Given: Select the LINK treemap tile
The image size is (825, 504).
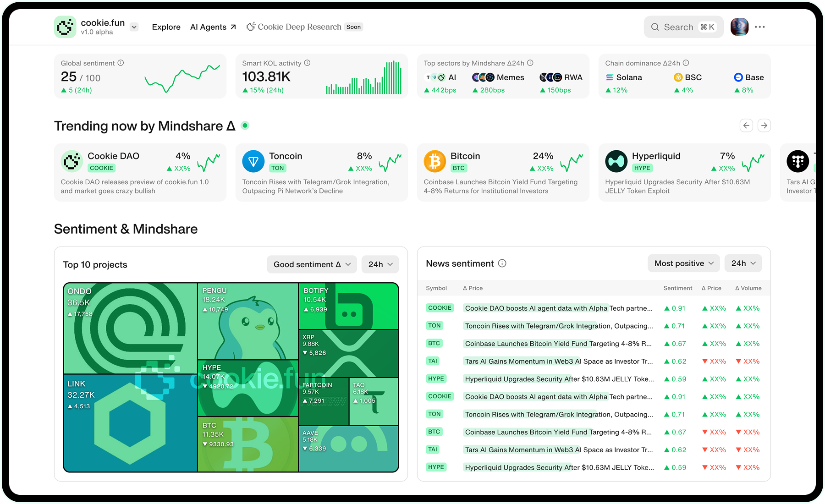Looking at the screenshot, I should pos(131,423).
